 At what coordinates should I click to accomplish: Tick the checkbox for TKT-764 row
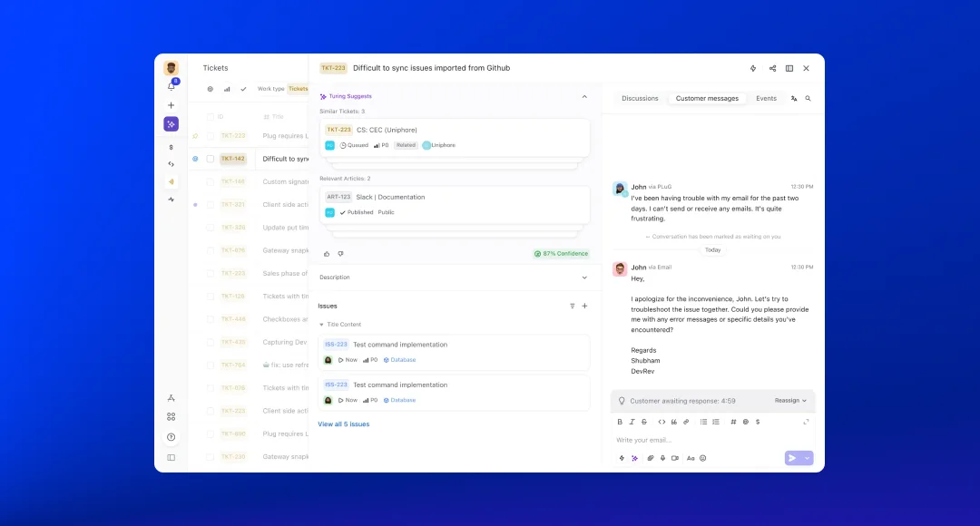click(x=210, y=365)
